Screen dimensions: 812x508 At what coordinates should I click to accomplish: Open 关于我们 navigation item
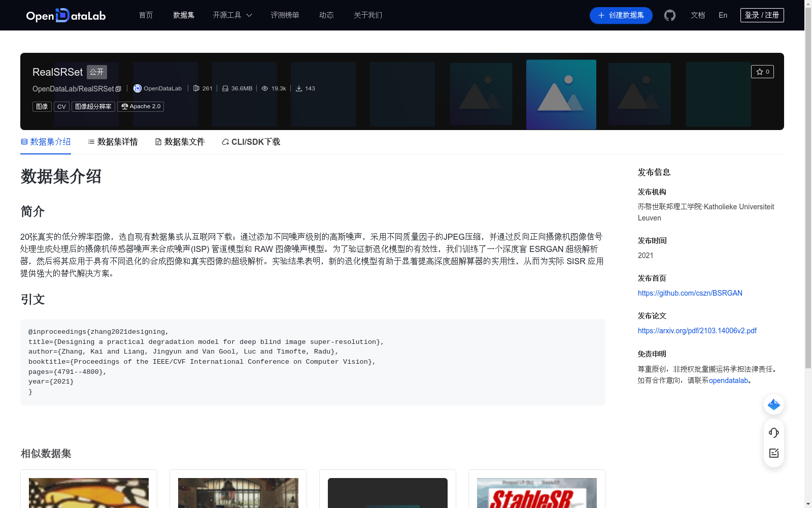368,15
